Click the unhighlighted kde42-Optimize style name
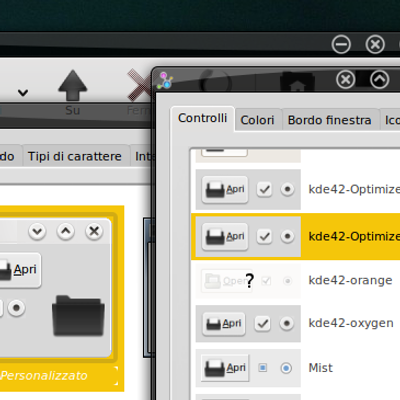This screenshot has width=400, height=400. pos(354,189)
